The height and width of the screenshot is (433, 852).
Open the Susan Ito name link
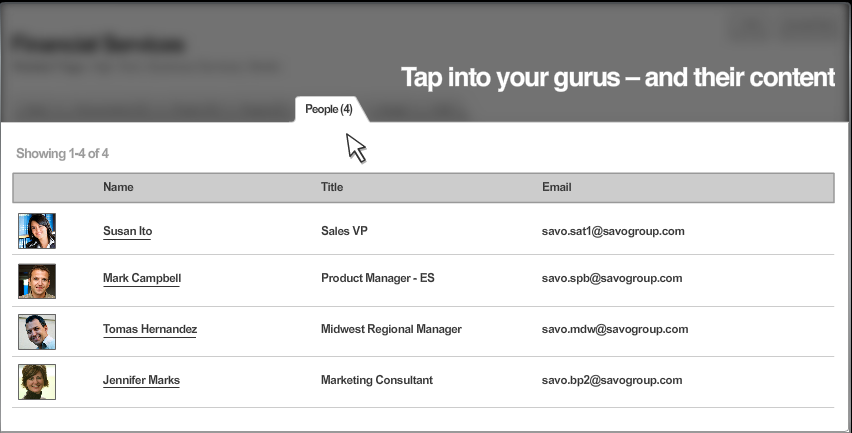click(127, 231)
